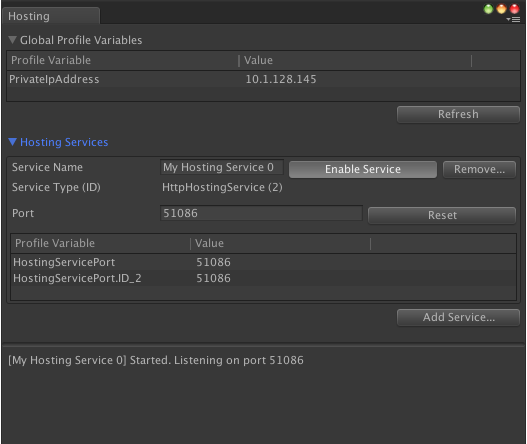Screen dimensions: 527x444
Task: Collapse the Hosting Services foldout triangle
Action: [x=12, y=142]
